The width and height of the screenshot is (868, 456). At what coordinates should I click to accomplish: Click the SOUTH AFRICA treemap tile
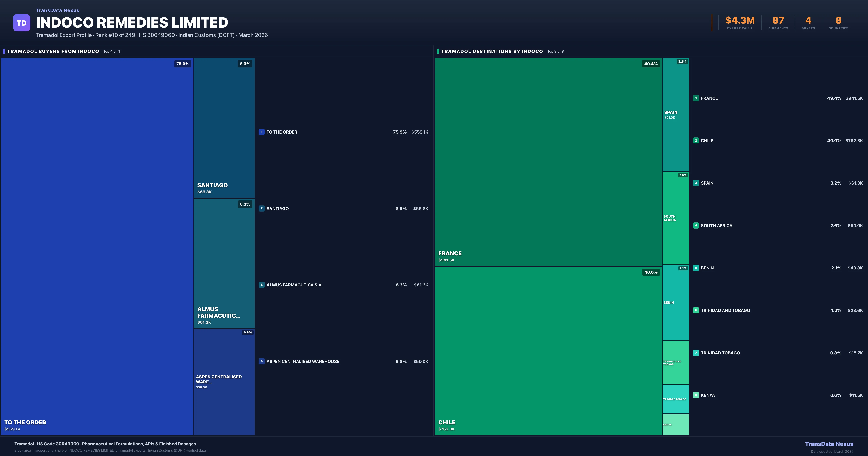676,218
